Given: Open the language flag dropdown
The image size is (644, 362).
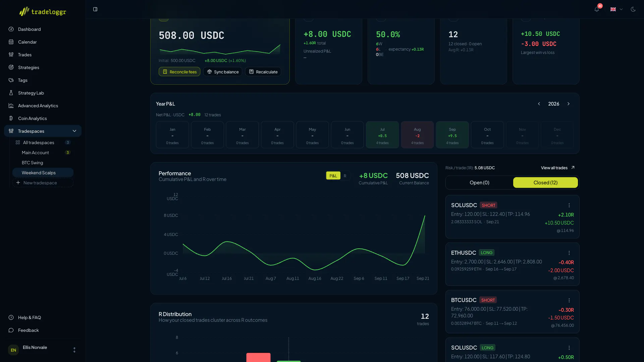Looking at the screenshot, I should 616,9.
